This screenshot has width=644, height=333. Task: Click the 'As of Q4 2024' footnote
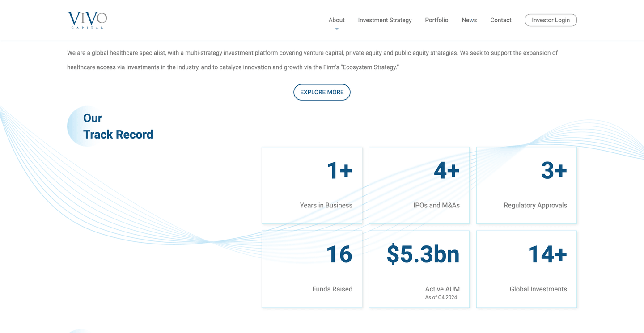pos(441,297)
